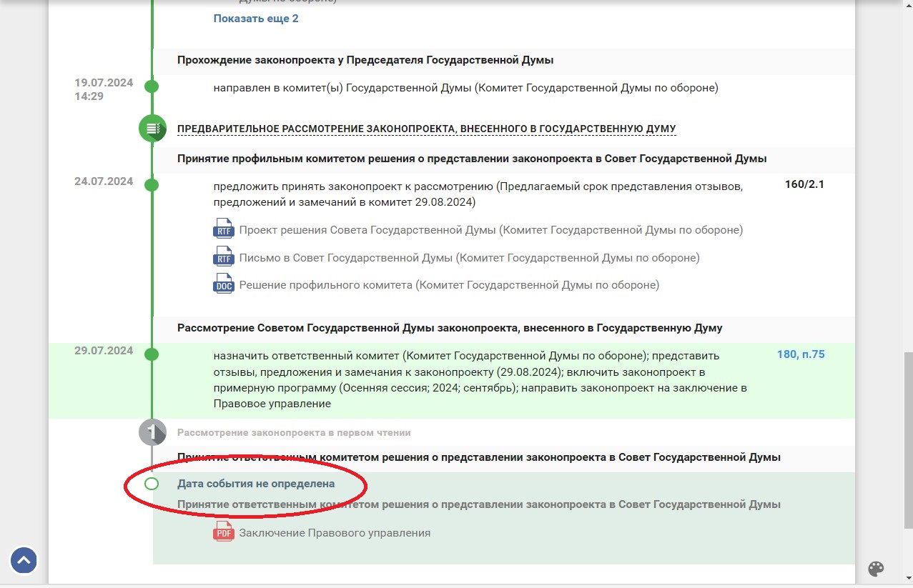This screenshot has height=588, width=913.
Task: Click the RTF icon for Проект решения Совета
Action: point(224,229)
